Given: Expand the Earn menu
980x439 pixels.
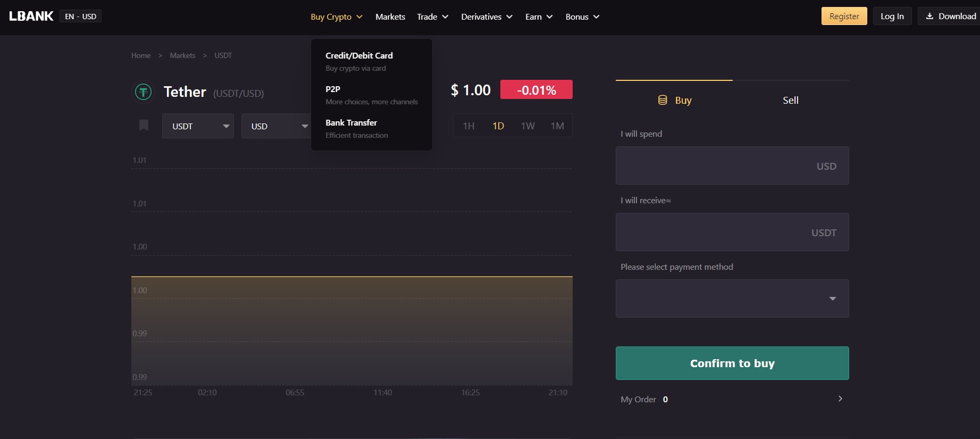Looking at the screenshot, I should tap(539, 16).
